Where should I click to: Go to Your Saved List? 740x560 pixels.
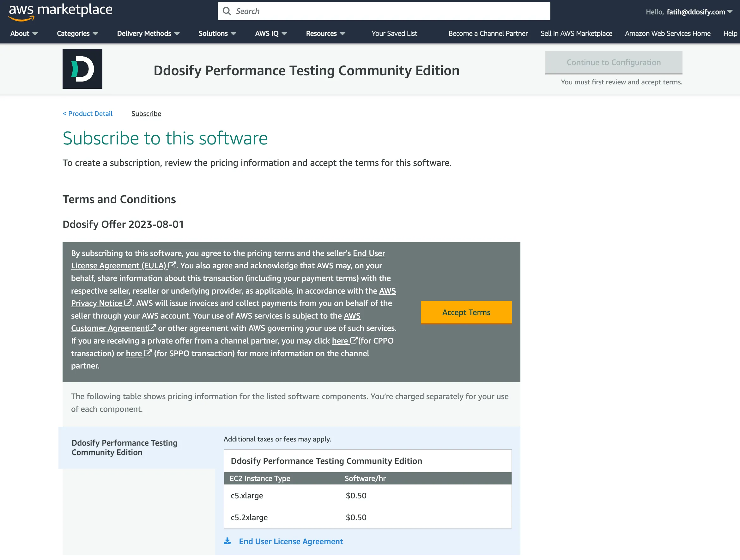click(x=394, y=33)
